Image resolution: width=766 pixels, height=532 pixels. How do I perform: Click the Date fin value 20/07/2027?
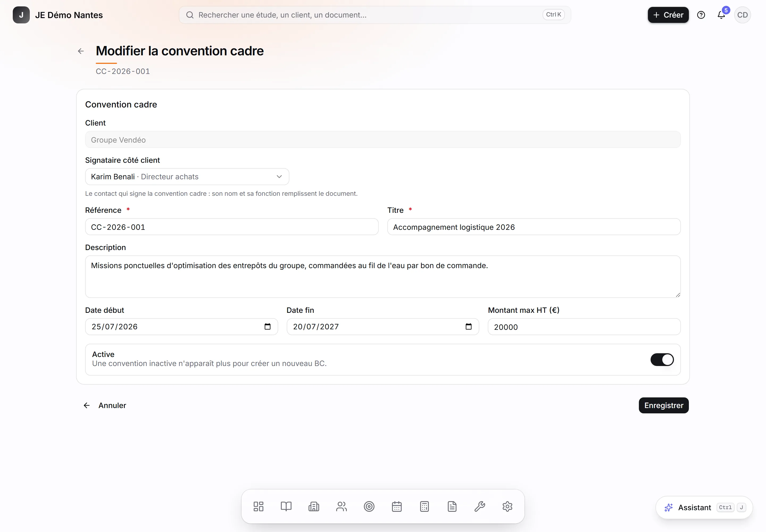click(x=316, y=327)
